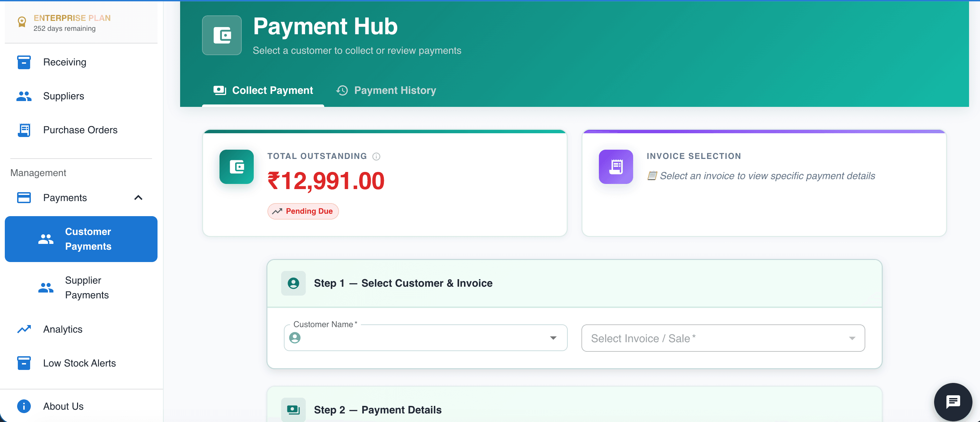Screen dimensions: 980x422
Task: Open About Us page
Action: coord(81,406)
